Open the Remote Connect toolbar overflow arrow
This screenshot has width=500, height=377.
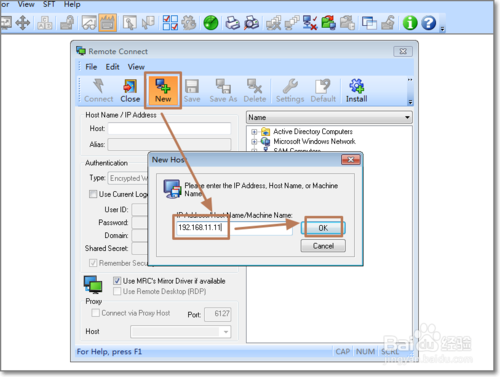point(410,102)
